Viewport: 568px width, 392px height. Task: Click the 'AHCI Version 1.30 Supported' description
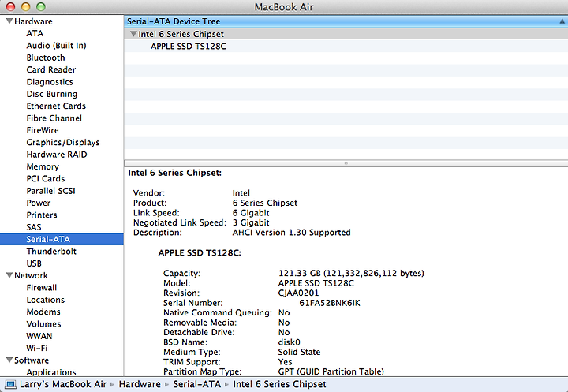click(x=291, y=233)
